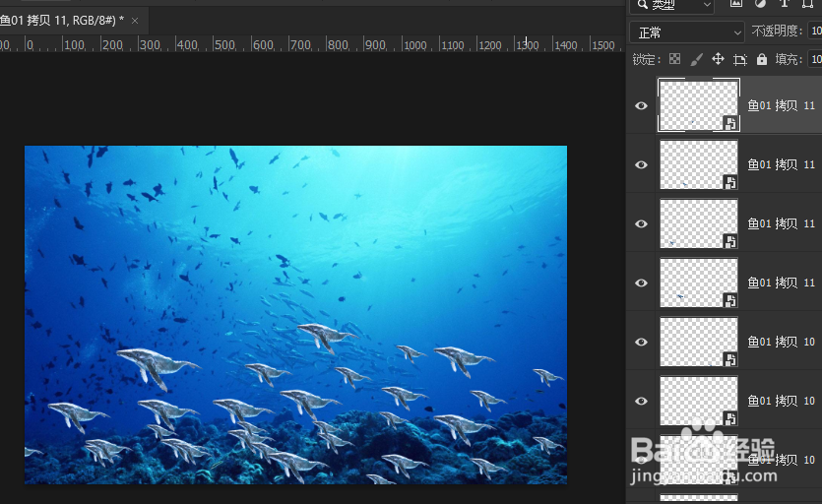The width and height of the screenshot is (822, 504).
Task: Toggle lock position move icon
Action: coord(718,59)
